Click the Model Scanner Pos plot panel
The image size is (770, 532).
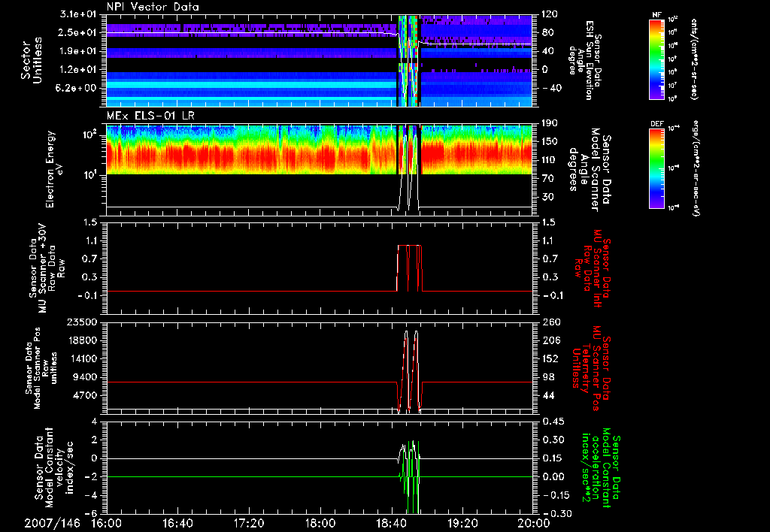(319, 367)
